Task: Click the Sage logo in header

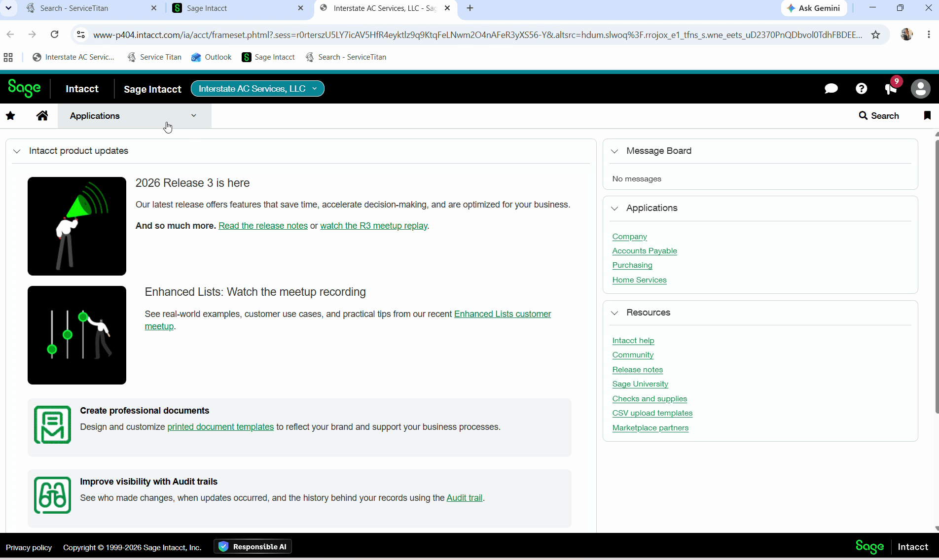Action: (24, 89)
